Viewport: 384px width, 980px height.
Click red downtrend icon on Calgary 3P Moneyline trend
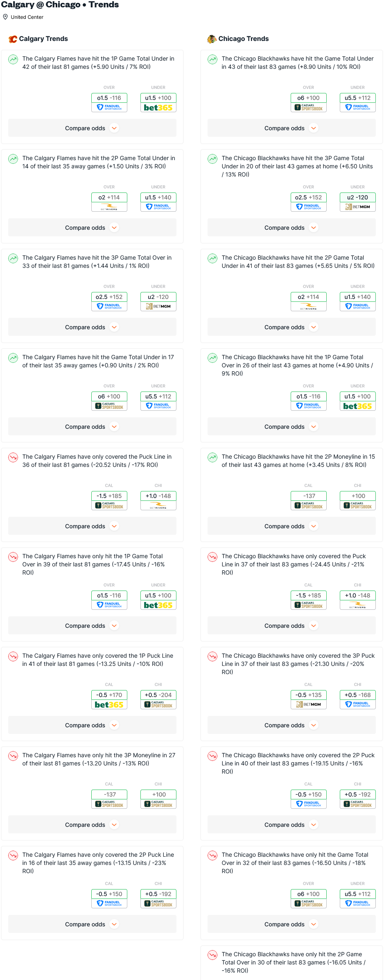[x=13, y=756]
